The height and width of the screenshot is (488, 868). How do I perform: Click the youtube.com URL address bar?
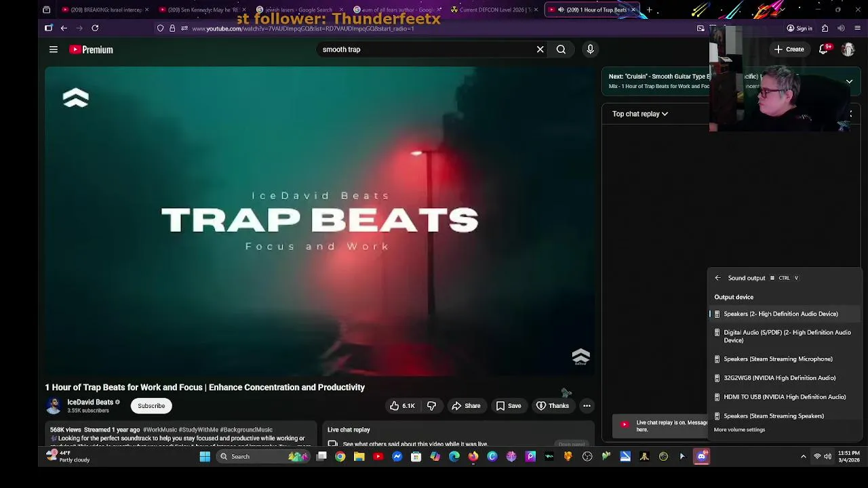(434, 28)
